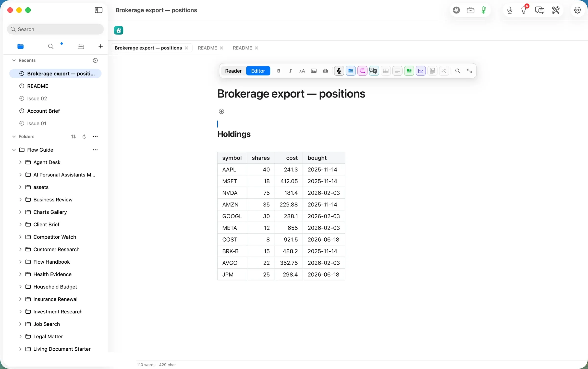Click the blue checklist tool icon
Screen dimensions: 588x369
tap(351, 71)
